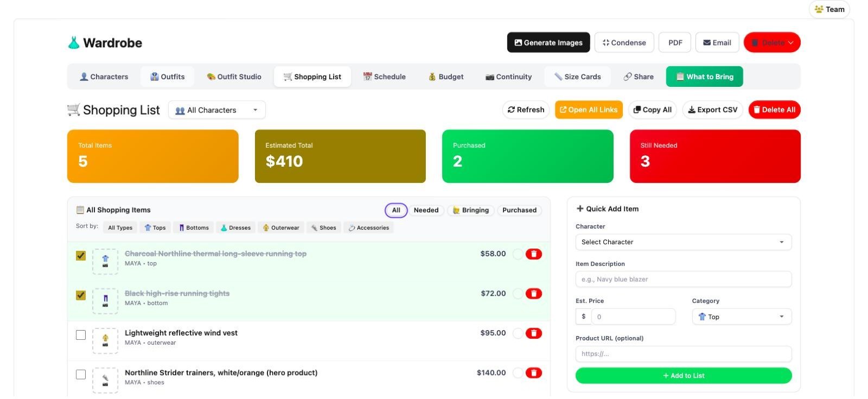The height and width of the screenshot is (399, 868).
Task: Click the Open All Links button
Action: (589, 110)
